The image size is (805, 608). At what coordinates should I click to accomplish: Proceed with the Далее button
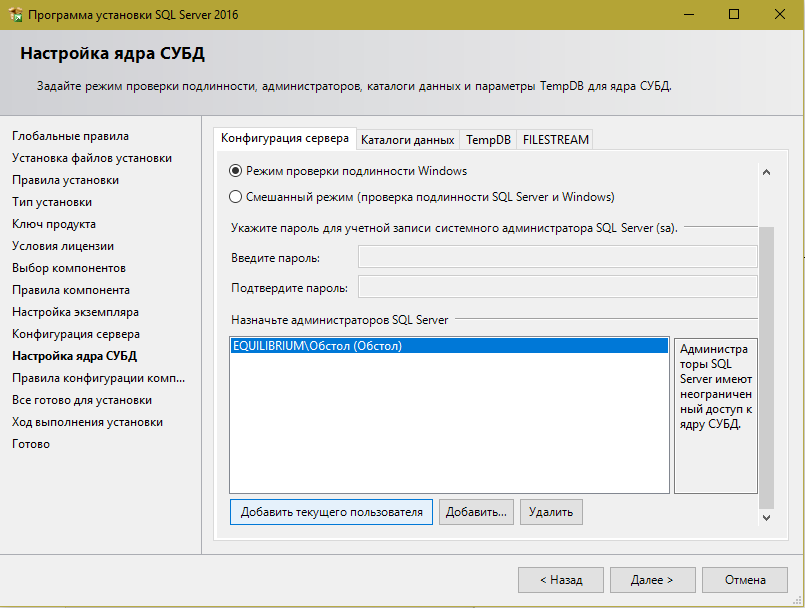click(653, 580)
